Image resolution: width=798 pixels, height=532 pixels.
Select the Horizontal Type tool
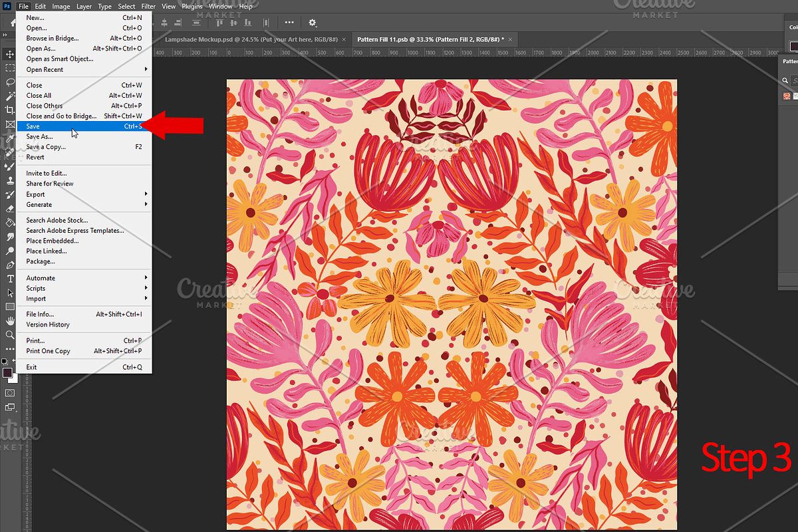pos(10,279)
